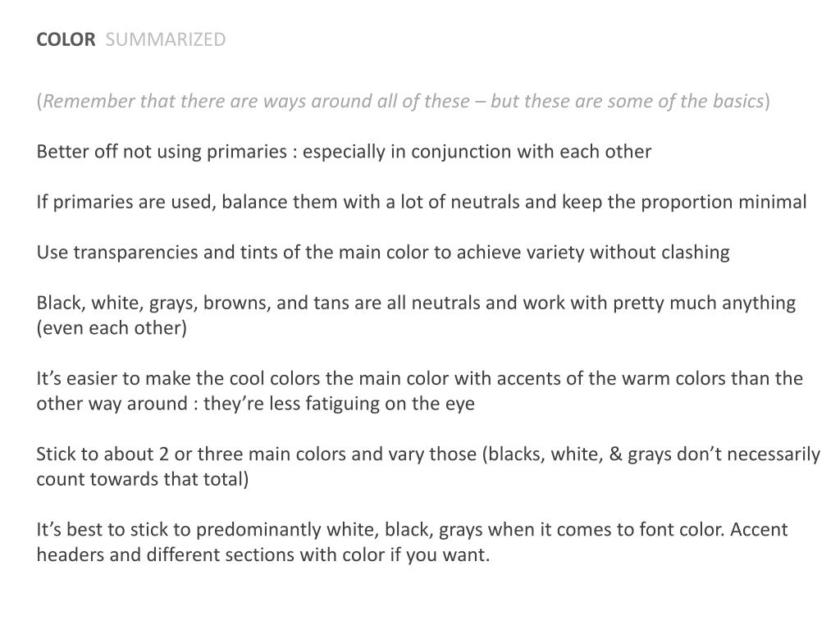840x630 pixels.
Task: Click the words 'without clashing'
Action: pyautogui.click(x=660, y=253)
